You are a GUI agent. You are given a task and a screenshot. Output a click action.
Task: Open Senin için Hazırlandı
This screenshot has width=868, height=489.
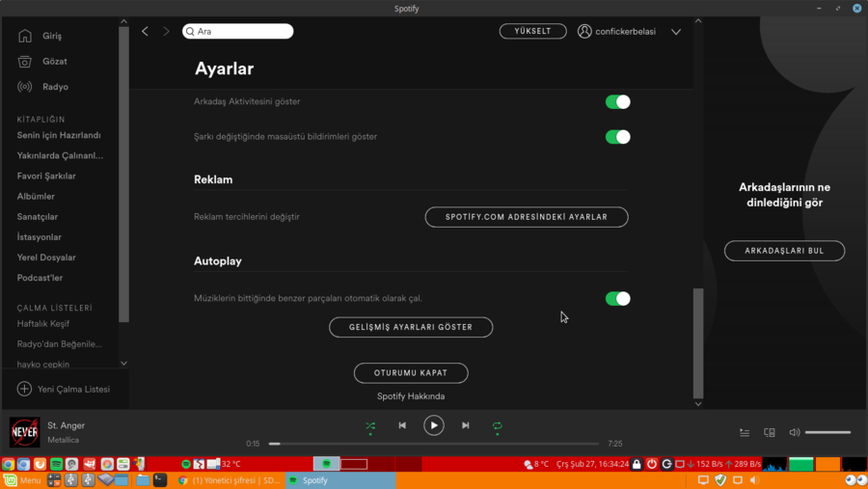tap(59, 136)
